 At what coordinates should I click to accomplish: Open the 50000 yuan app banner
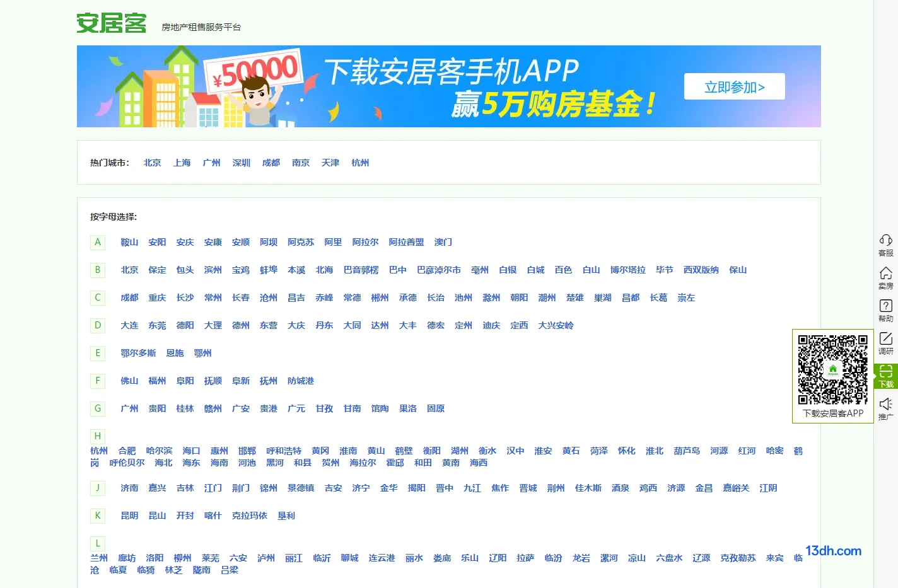(x=448, y=86)
